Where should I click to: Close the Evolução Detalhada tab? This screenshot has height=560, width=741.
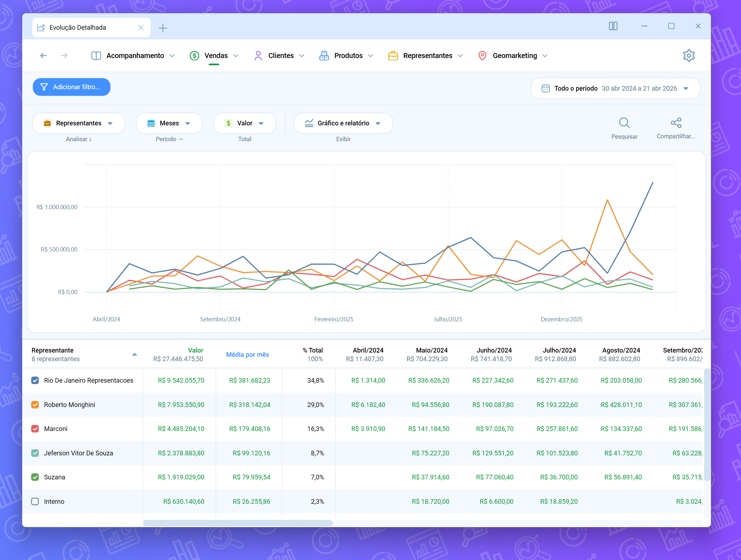point(141,28)
